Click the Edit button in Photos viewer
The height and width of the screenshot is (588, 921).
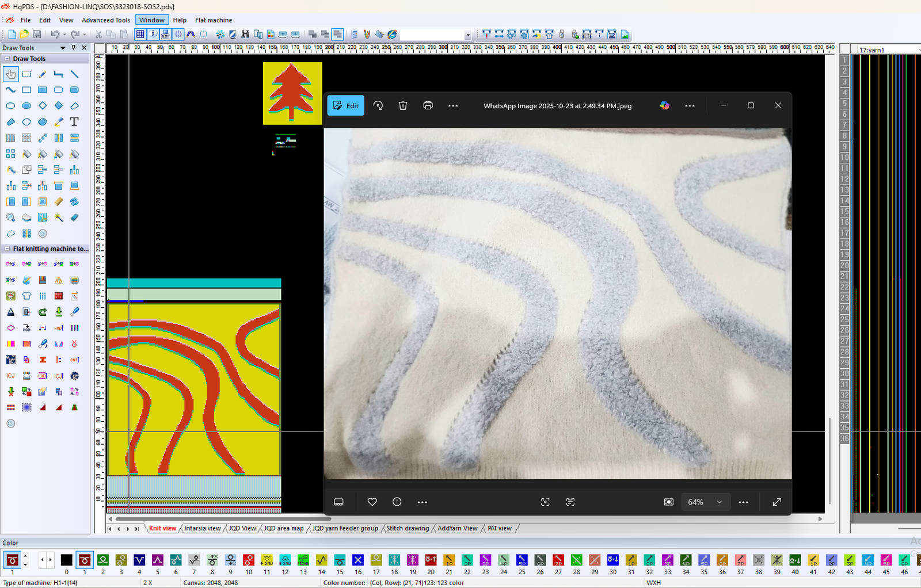tap(345, 105)
